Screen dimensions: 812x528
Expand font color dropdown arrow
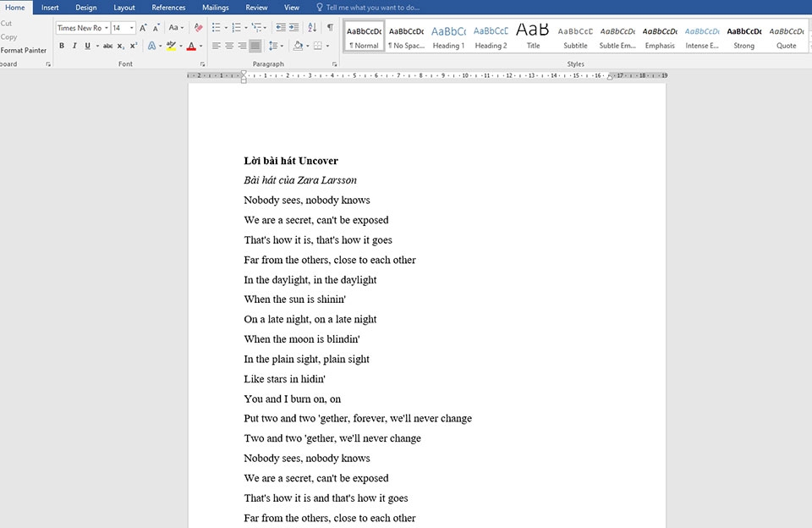[x=201, y=47]
